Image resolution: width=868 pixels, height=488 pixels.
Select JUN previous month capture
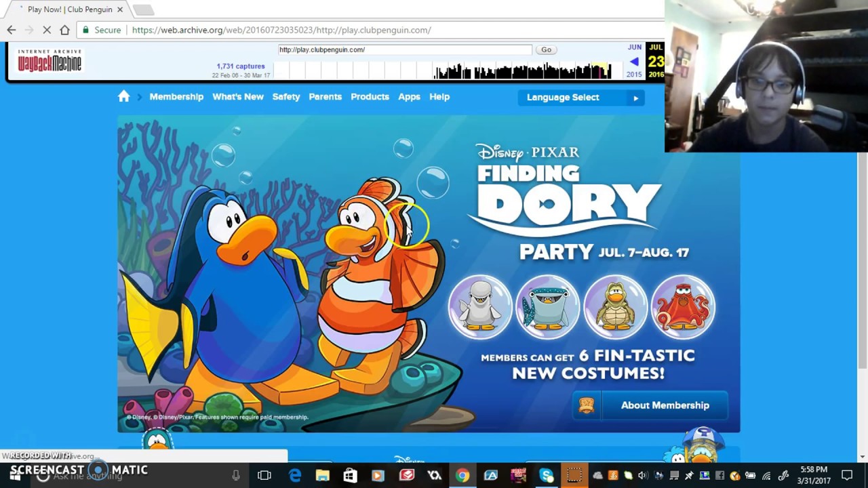[x=635, y=47]
